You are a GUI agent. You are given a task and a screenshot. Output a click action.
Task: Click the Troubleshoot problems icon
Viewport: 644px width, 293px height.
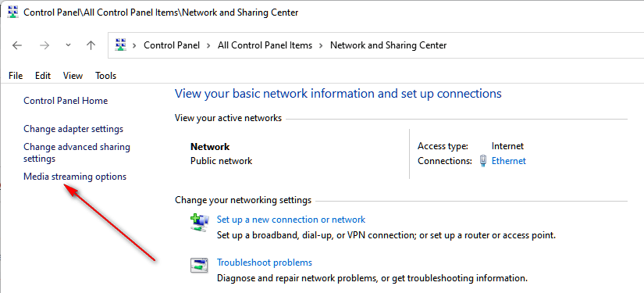click(199, 265)
